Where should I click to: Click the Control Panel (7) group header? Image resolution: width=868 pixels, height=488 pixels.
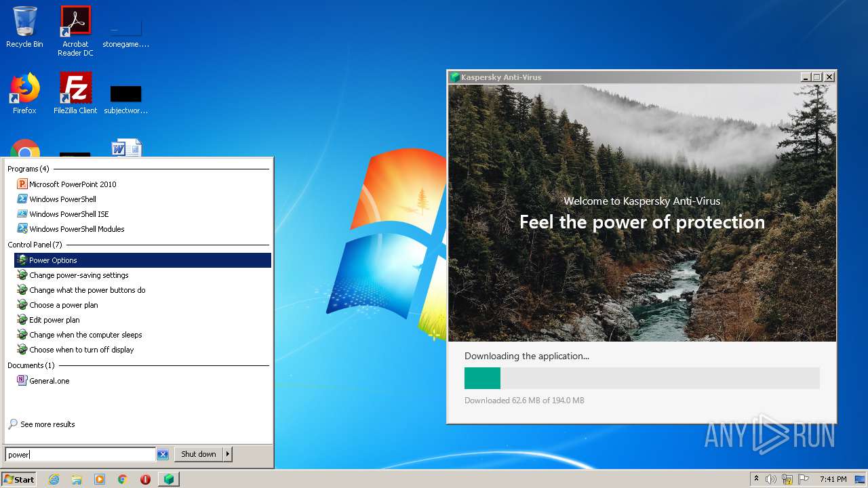tap(35, 245)
